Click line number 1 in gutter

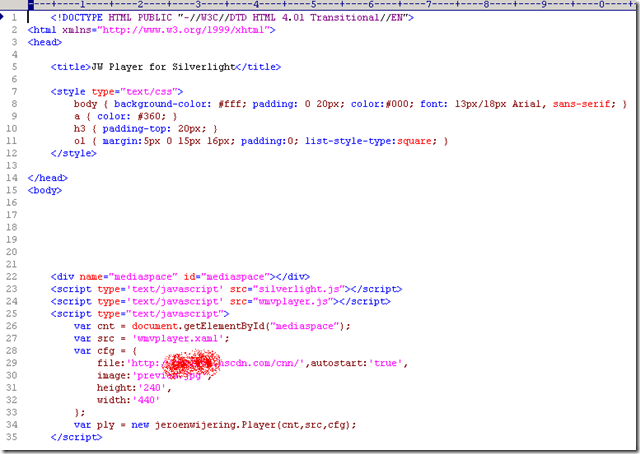(14, 18)
